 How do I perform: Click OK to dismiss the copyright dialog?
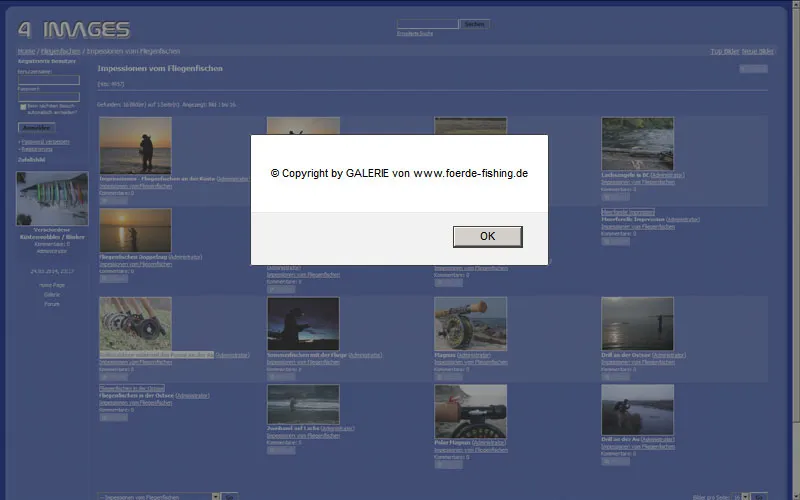pos(487,236)
